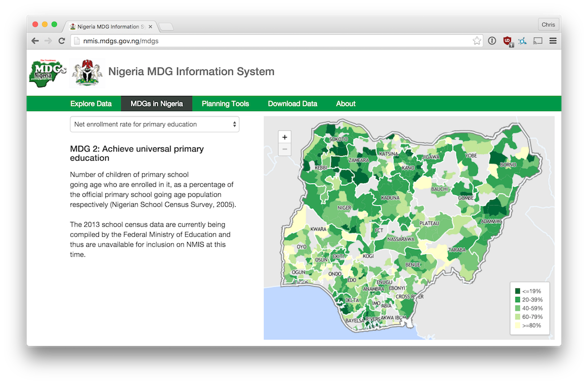Open the uBlock Origin extension icon
The image size is (588, 384).
(x=508, y=41)
